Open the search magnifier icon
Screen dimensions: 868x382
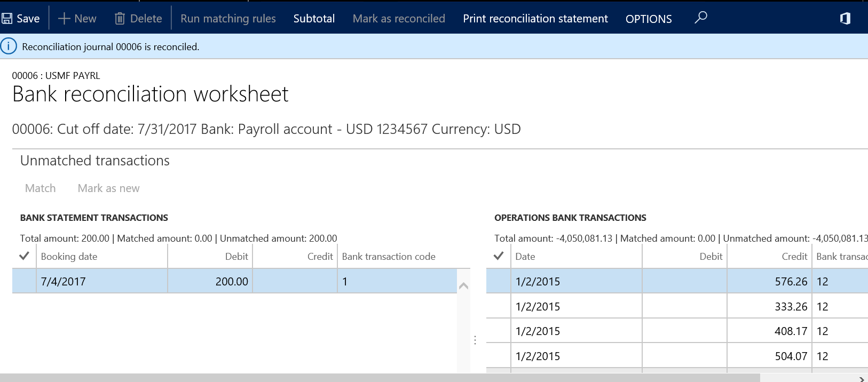point(700,18)
